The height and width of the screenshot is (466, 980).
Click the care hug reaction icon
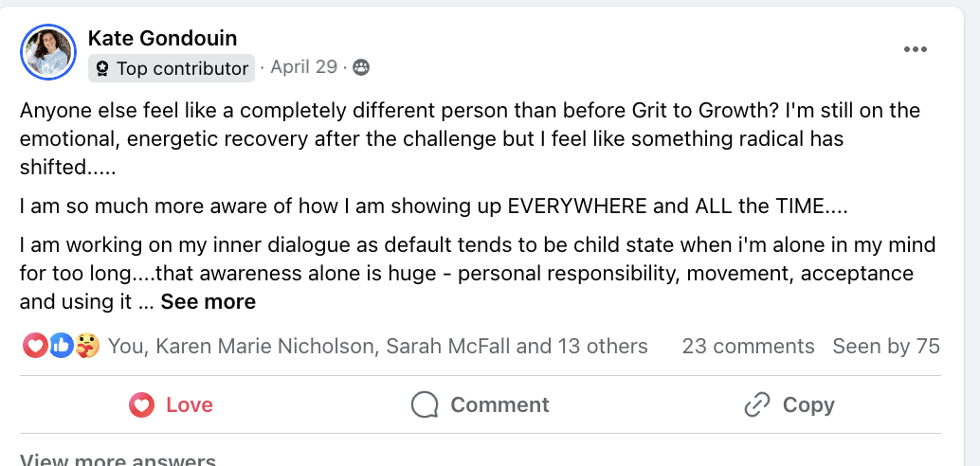tap(87, 347)
